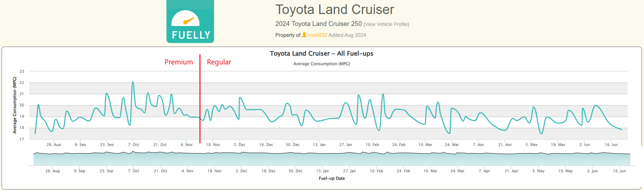Click the 'Average Consumption (MPG)' legend label
Image resolution: width=644 pixels, height=191 pixels.
(322, 64)
